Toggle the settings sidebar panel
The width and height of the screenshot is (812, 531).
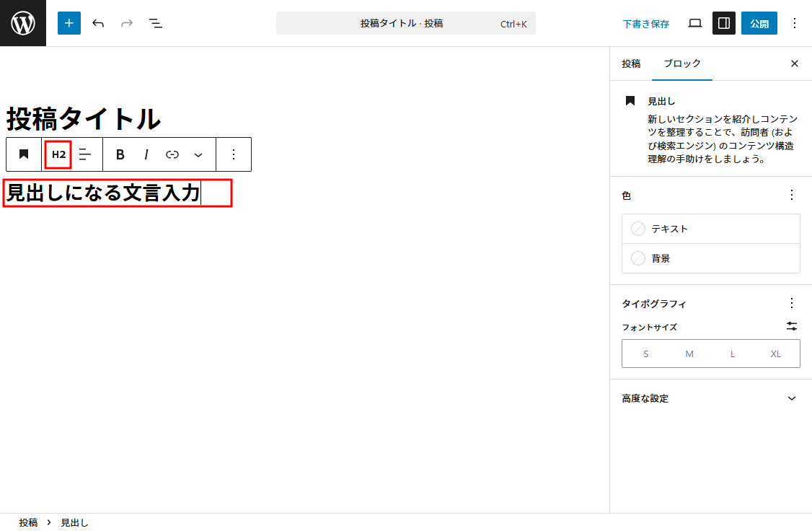[x=724, y=23]
